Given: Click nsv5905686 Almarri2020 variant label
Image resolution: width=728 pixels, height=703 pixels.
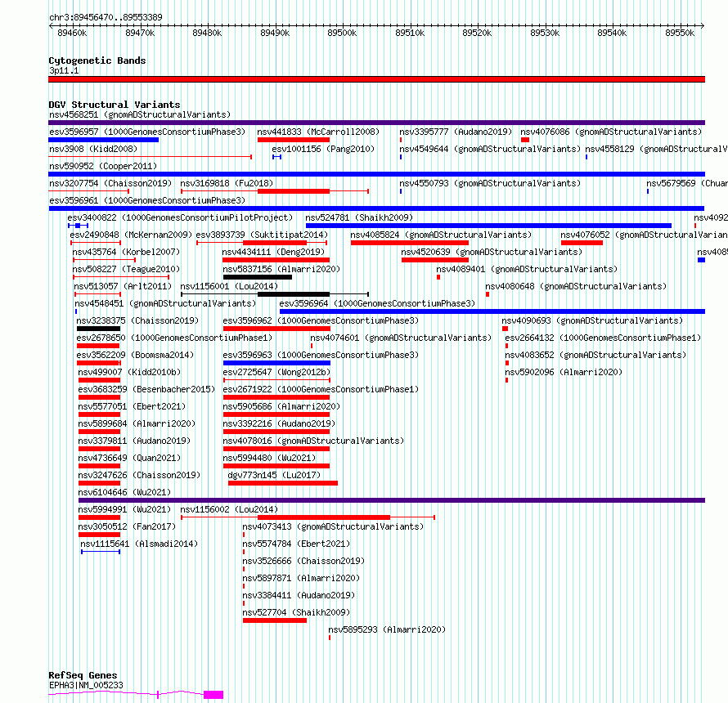Looking at the screenshot, I should click(x=281, y=406).
